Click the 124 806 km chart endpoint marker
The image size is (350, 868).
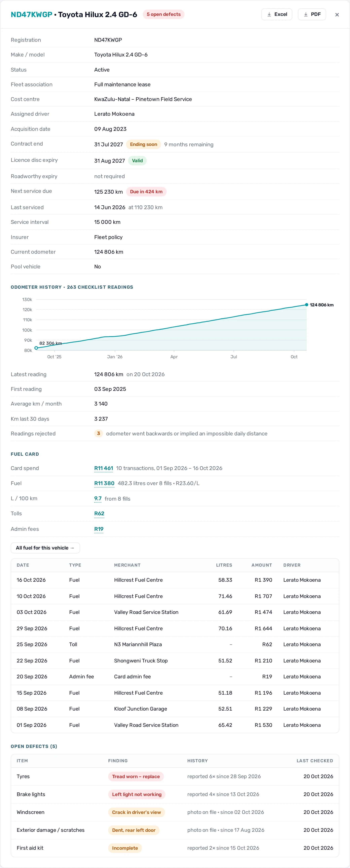coord(306,305)
